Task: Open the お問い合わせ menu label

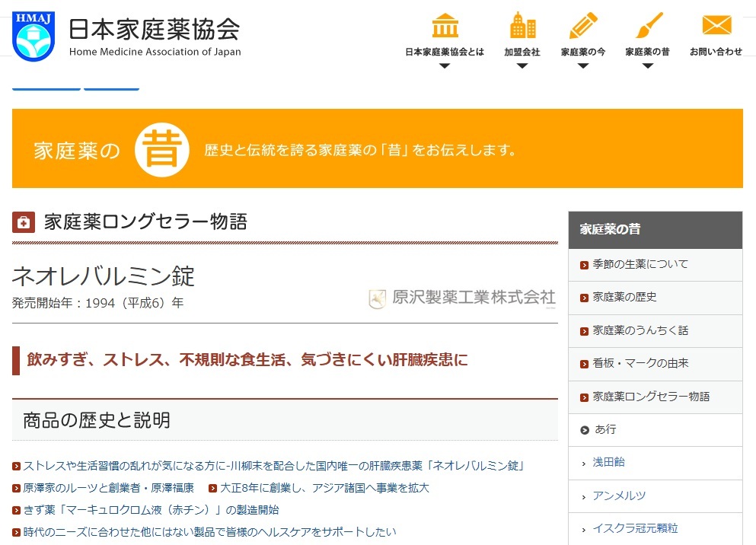Action: point(716,52)
